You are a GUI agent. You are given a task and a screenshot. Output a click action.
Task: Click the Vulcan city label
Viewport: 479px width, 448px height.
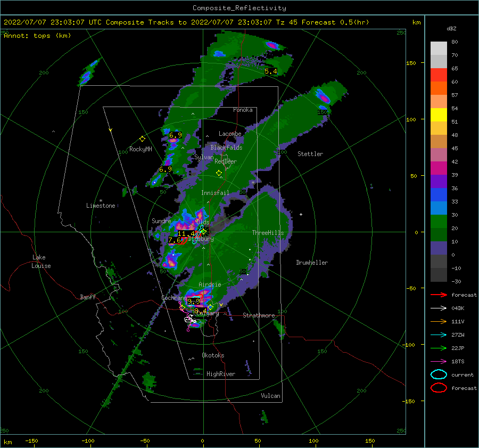pos(270,396)
